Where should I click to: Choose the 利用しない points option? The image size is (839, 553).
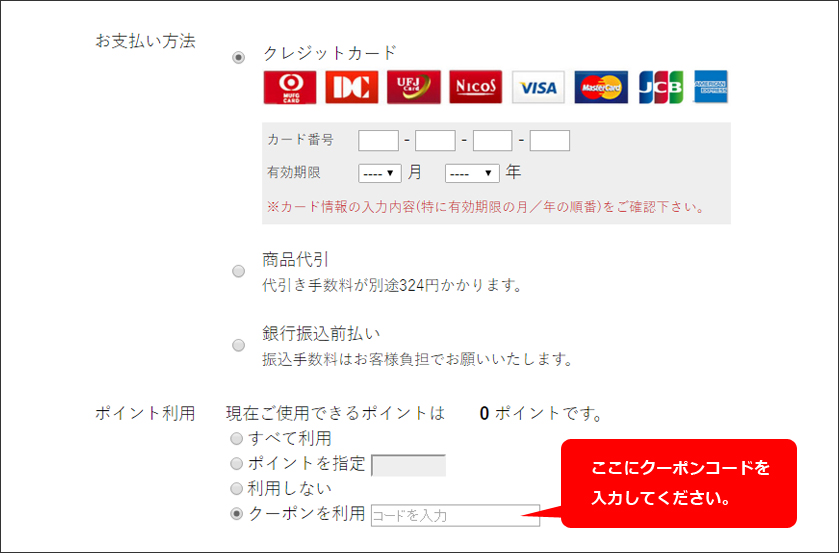click(x=236, y=489)
